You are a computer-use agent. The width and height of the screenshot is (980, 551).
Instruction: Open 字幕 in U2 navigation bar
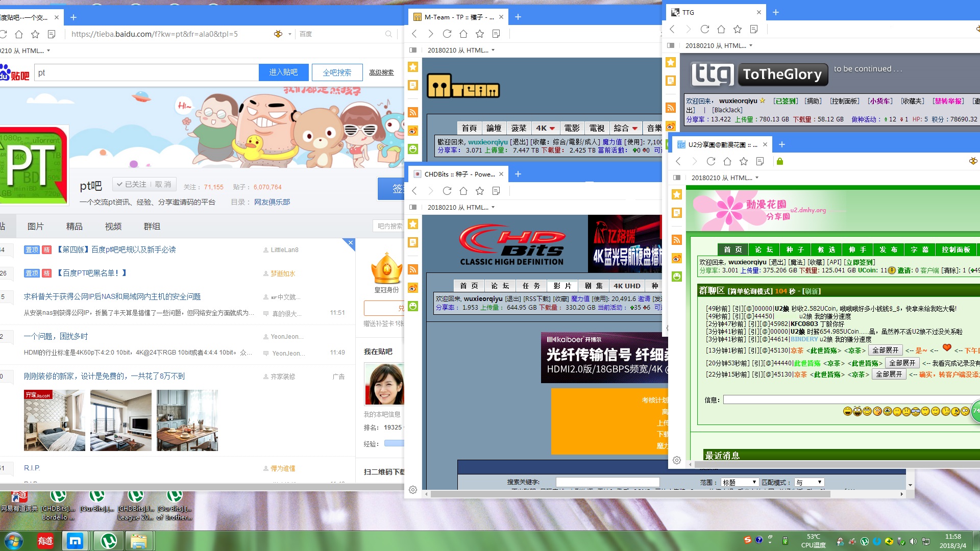point(920,249)
